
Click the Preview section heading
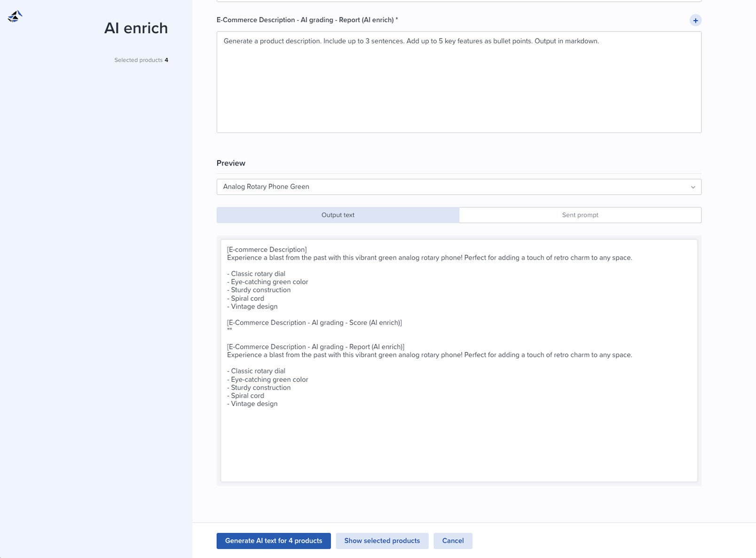(x=231, y=163)
